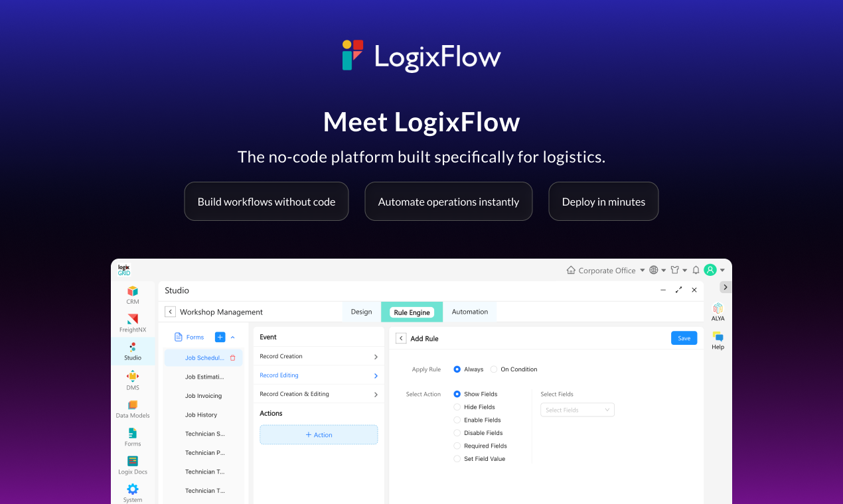Open Logix Docs from the sidebar
Viewport: 843px width, 504px height.
(x=132, y=463)
